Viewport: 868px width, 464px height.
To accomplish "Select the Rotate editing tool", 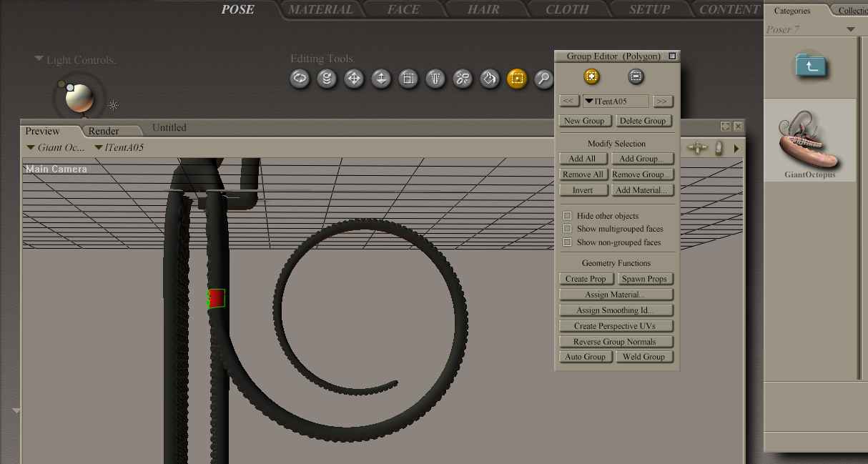I will click(x=300, y=79).
